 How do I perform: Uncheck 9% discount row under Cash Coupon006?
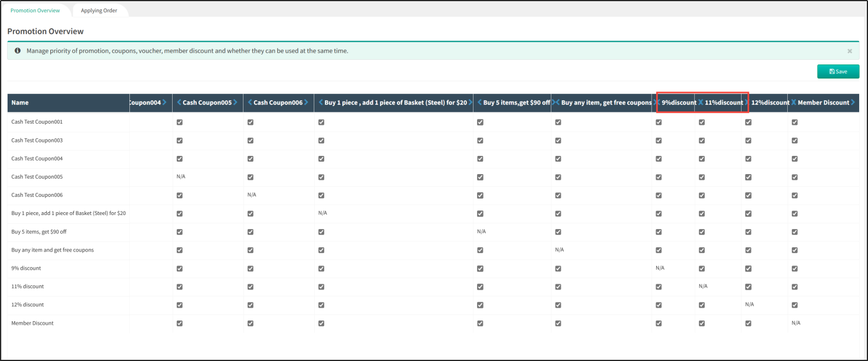click(251, 268)
